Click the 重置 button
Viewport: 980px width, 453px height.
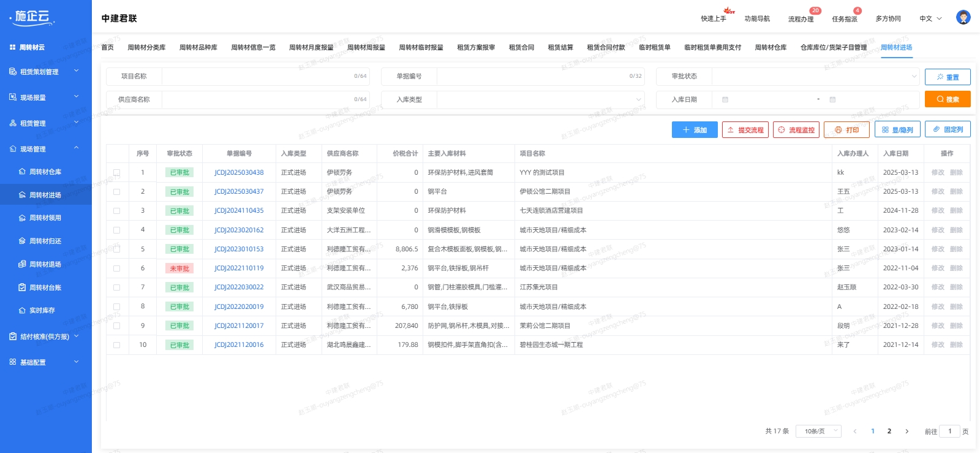coord(948,77)
